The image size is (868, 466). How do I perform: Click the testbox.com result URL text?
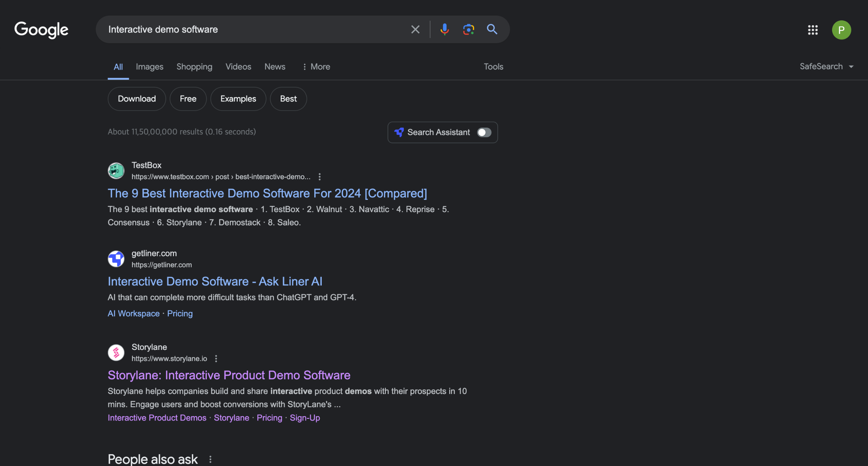click(221, 177)
